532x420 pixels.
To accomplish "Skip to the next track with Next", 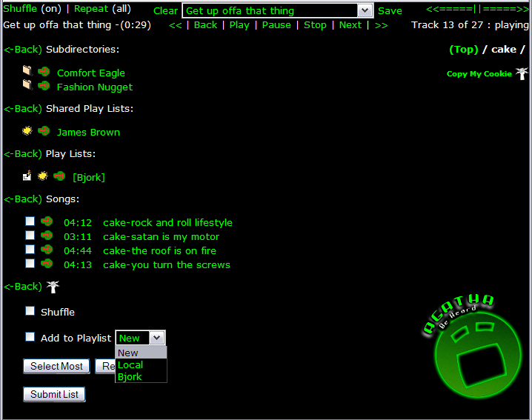I will tap(350, 24).
